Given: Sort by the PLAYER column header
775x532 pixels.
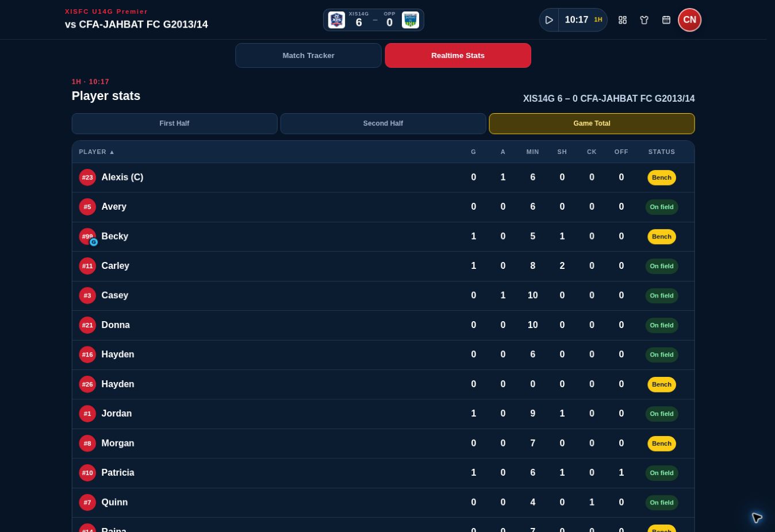Looking at the screenshot, I should tap(97, 152).
